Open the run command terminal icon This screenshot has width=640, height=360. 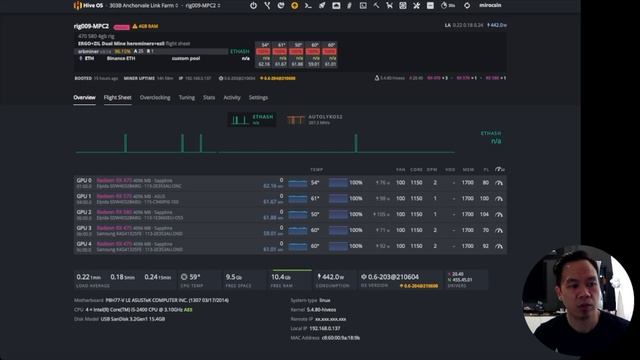308,6
